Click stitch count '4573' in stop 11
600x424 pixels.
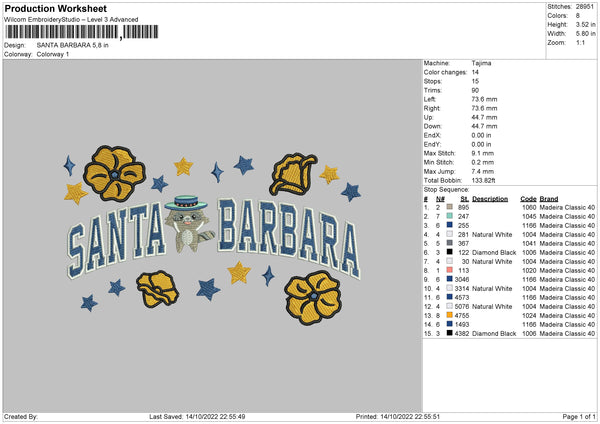coord(462,298)
